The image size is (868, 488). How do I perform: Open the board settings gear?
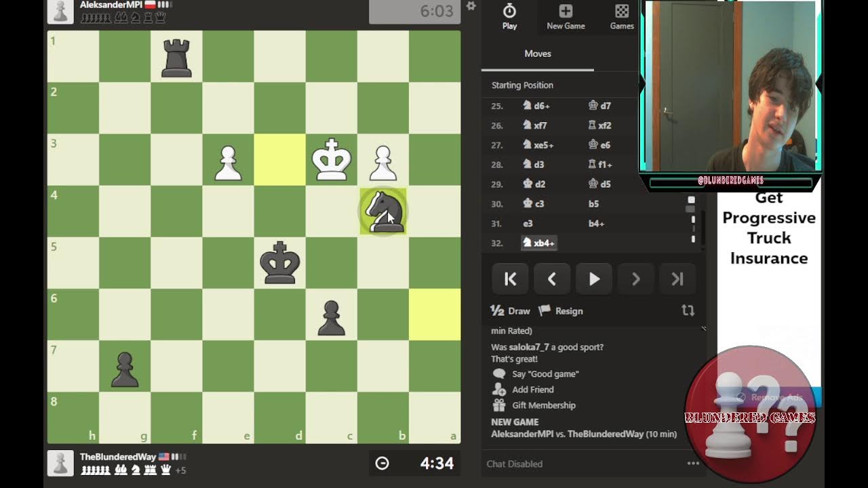point(471,6)
